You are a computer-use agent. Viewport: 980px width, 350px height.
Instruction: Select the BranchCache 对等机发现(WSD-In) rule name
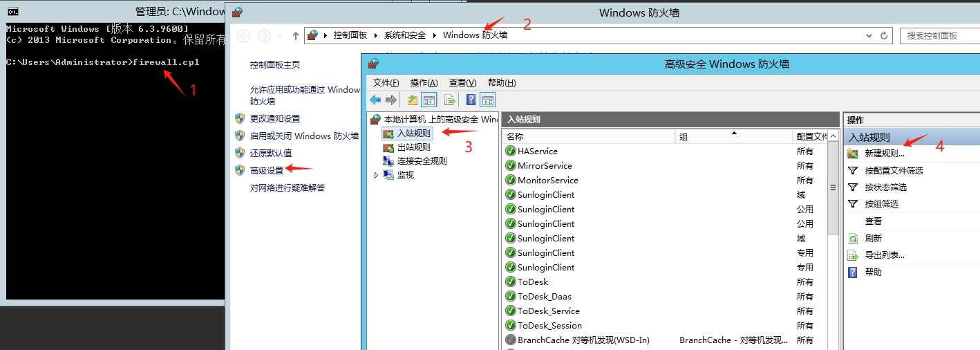pyautogui.click(x=583, y=340)
